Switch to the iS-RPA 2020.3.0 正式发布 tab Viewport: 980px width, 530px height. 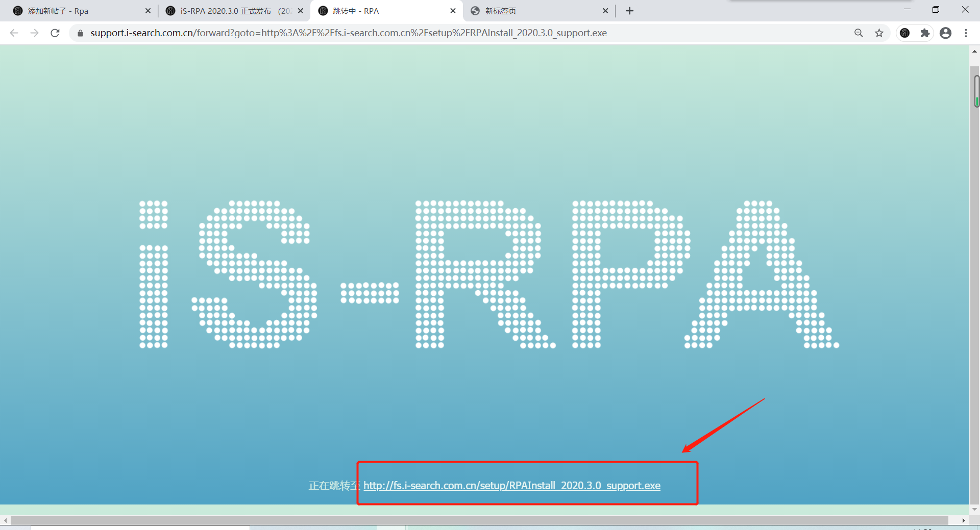tap(232, 11)
